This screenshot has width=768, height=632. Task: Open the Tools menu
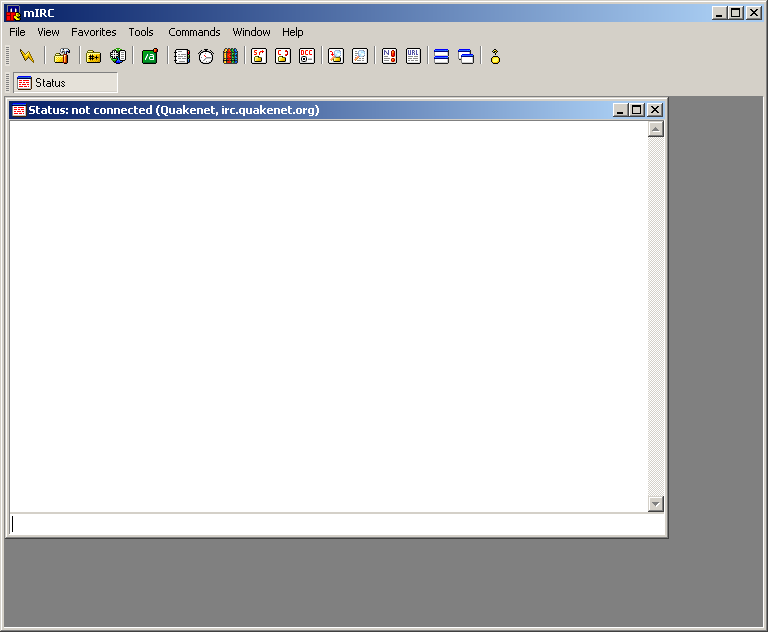[x=141, y=32]
